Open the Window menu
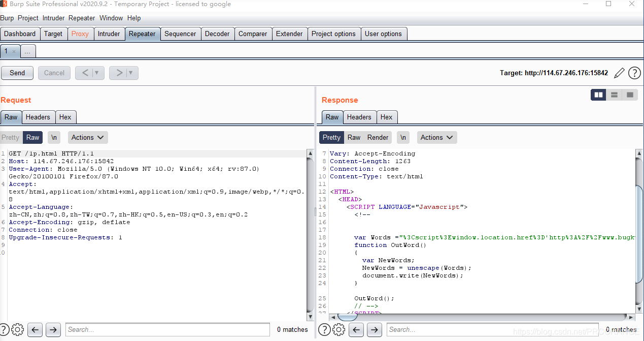This screenshot has width=644, height=341. 111,18
